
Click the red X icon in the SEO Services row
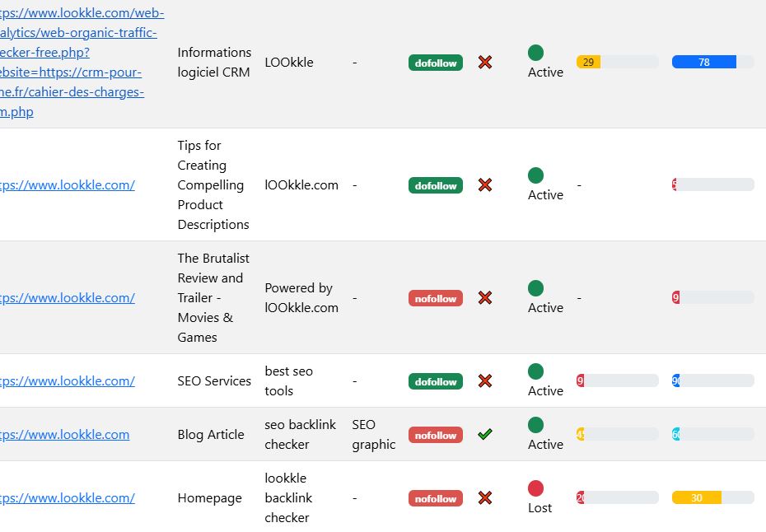coord(486,380)
